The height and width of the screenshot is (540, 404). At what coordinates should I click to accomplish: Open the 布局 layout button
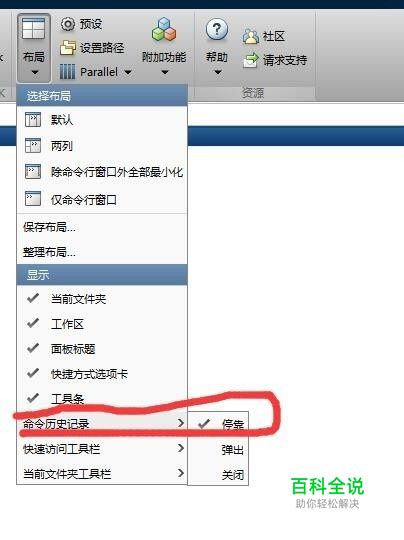pyautogui.click(x=33, y=48)
